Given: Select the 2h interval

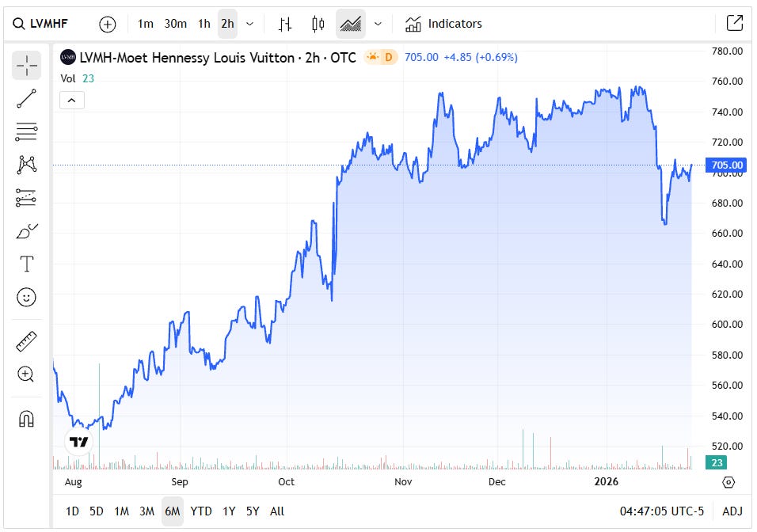Looking at the screenshot, I should (227, 24).
